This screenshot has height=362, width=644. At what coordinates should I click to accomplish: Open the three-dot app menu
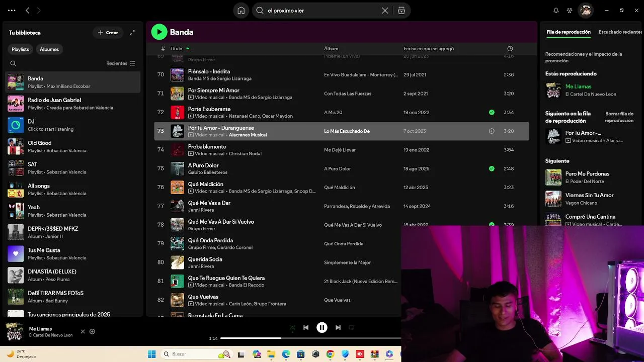tap(12, 10)
